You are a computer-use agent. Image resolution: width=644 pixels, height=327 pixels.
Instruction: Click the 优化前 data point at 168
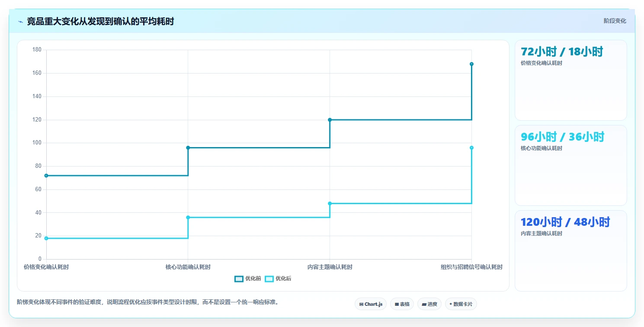coord(471,64)
